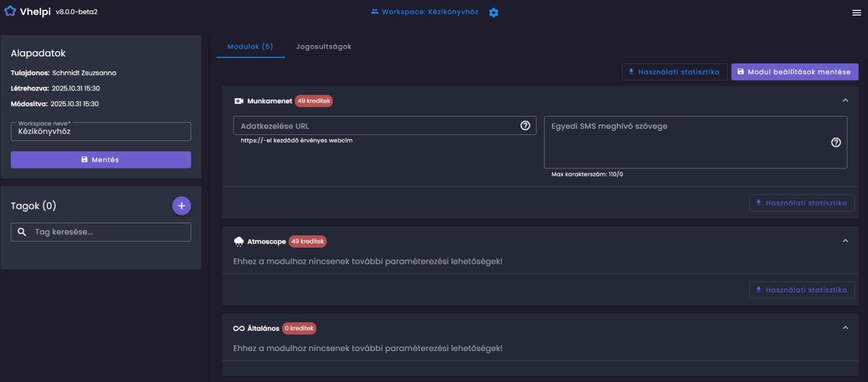Click the Munkamenet video camera icon
868x382 pixels.
239,101
